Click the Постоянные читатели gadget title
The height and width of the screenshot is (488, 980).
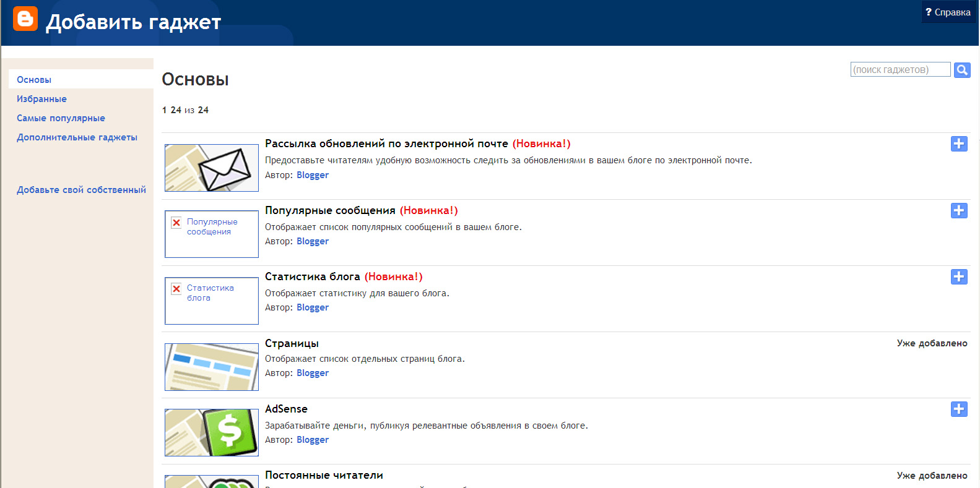coord(324,475)
